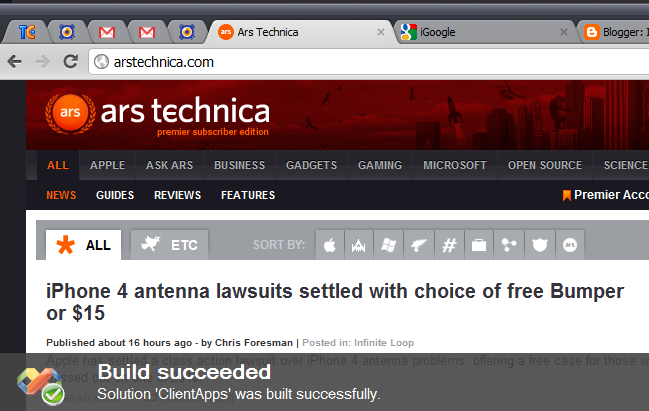Switch to the first Gmail pinned tab
649x411 pixels.
pyautogui.click(x=107, y=32)
